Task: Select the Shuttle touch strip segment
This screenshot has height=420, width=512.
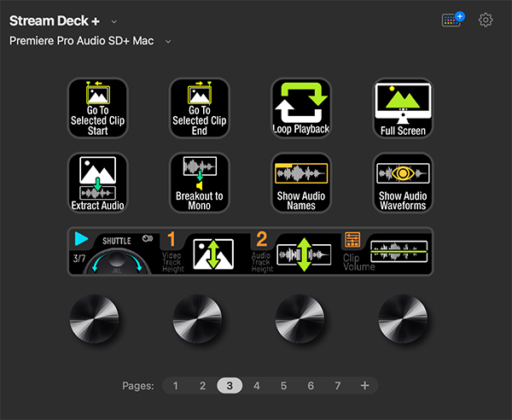Action: point(113,252)
